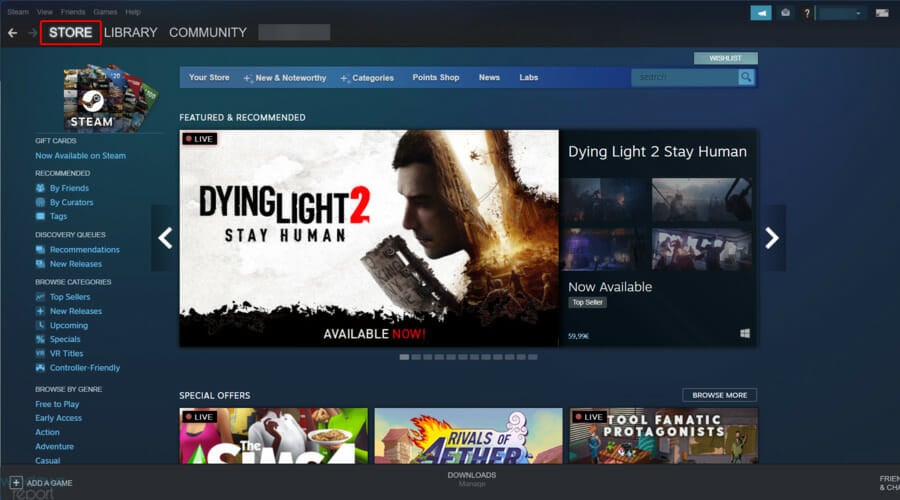Click the BROWSE MORE button
The width and height of the screenshot is (900, 500).
click(x=720, y=395)
